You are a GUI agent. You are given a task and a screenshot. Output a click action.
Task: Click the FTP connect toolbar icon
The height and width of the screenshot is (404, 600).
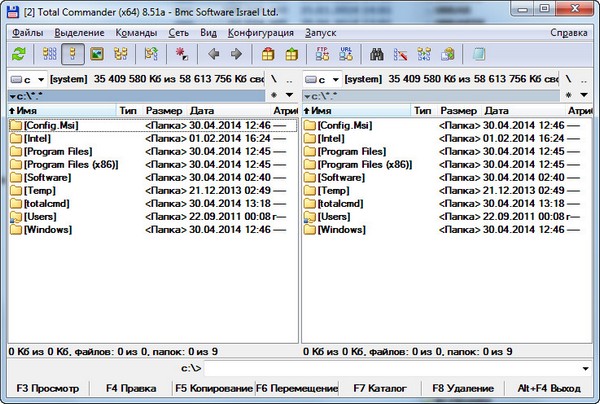pyautogui.click(x=322, y=54)
